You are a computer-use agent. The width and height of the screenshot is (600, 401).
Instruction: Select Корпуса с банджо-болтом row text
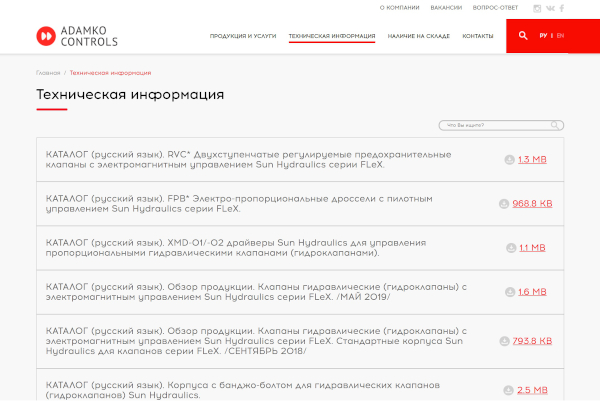click(243, 390)
